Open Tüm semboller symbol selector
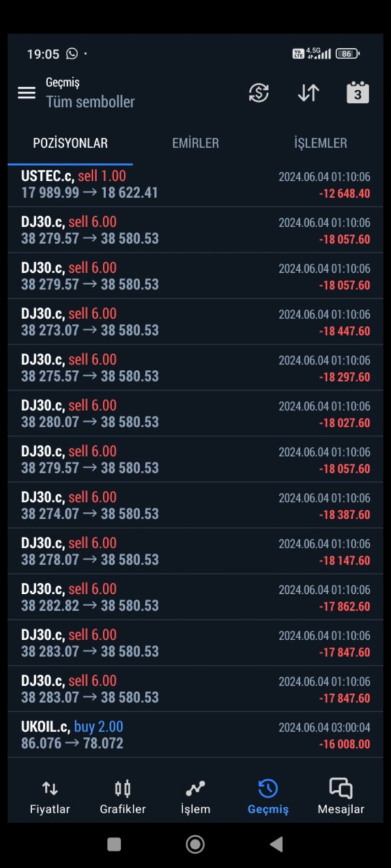391x868 pixels. [90, 102]
